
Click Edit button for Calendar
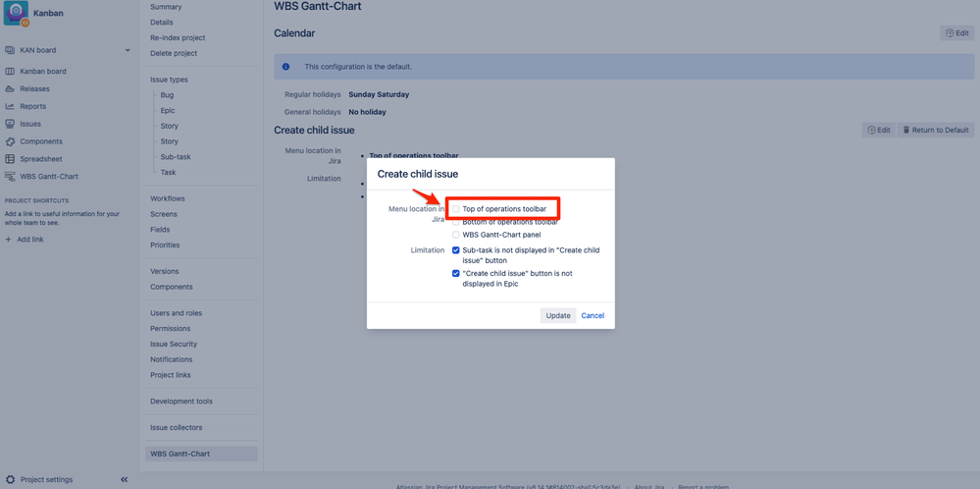point(956,33)
